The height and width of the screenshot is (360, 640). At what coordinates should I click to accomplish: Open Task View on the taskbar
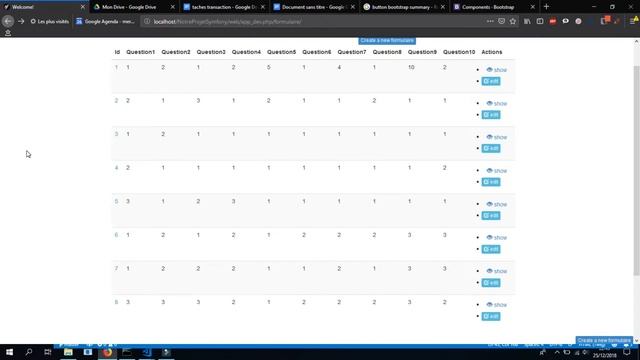click(x=48, y=352)
